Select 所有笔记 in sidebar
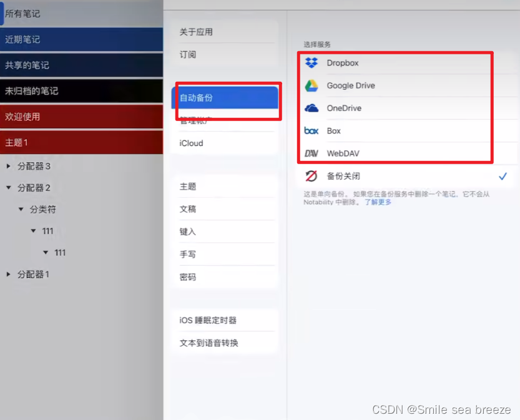The image size is (520, 420). coord(82,14)
